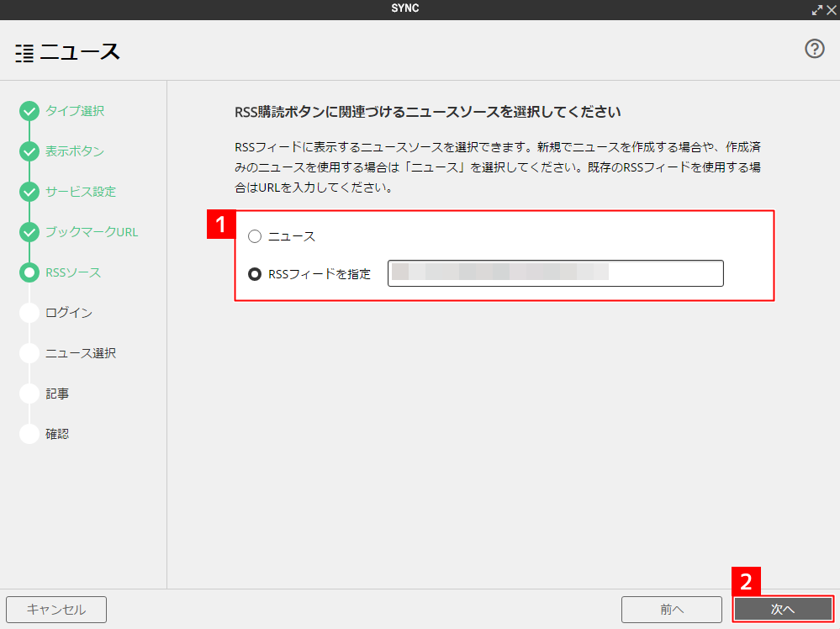Viewport: 840px width, 629px height.
Task: Click the RSSソース current step circle
Action: click(29, 272)
